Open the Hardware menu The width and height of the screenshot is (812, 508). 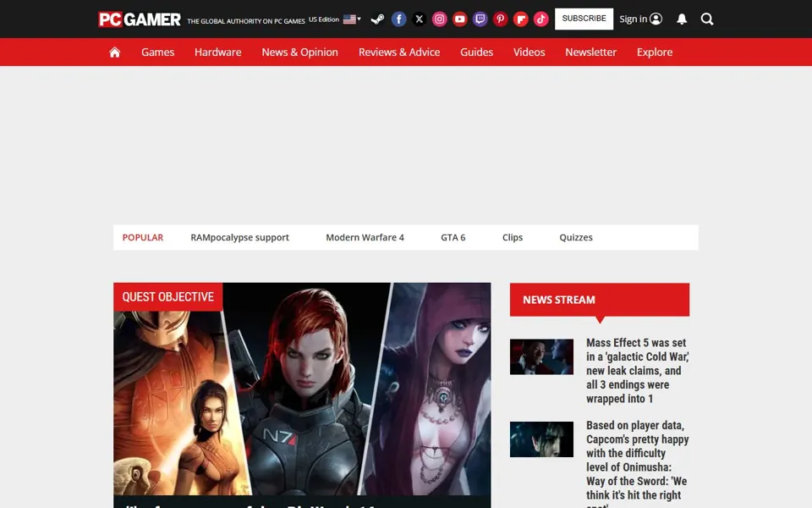[x=218, y=52]
